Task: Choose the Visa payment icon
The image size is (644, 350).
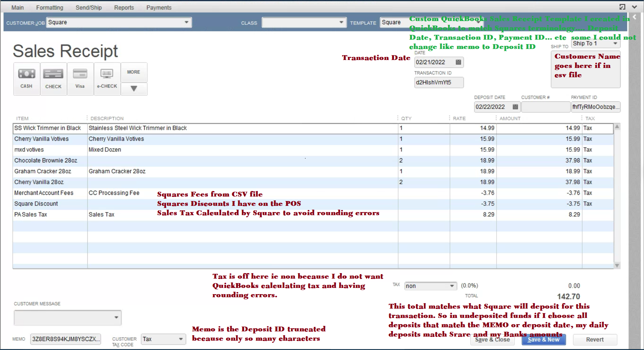Action: click(x=80, y=79)
